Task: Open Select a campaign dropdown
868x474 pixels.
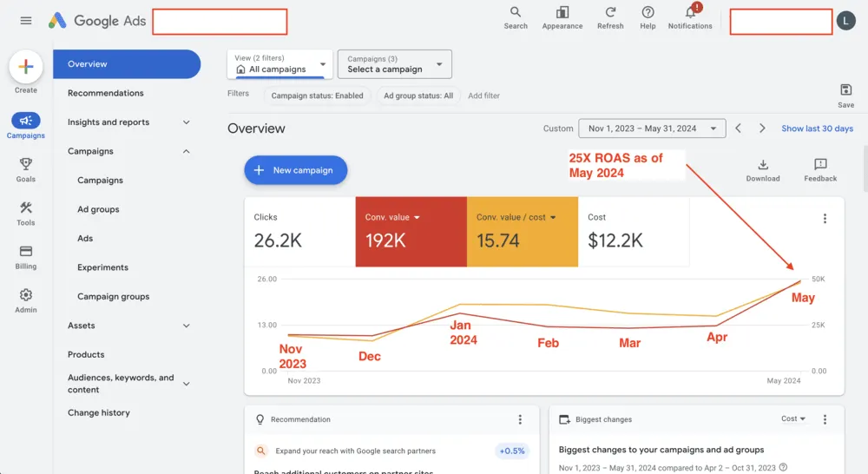Action: coord(395,63)
